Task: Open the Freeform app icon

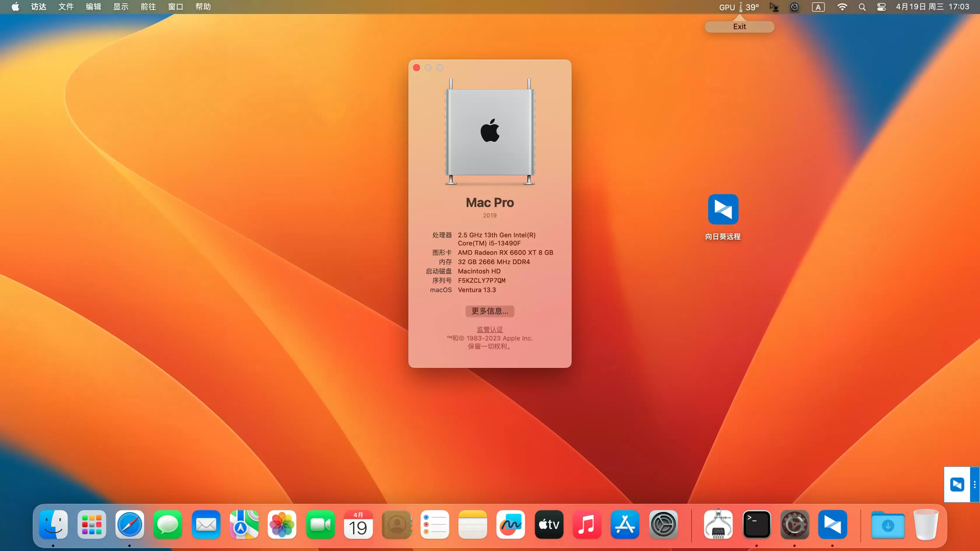Action: [510, 524]
